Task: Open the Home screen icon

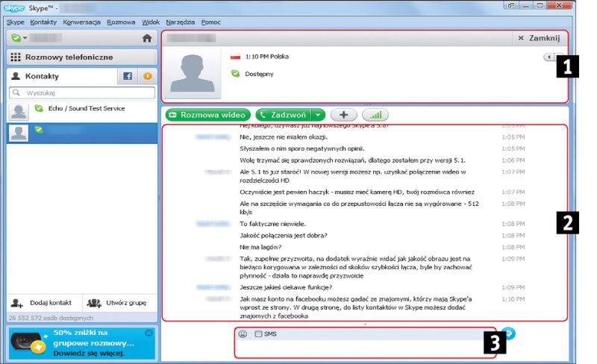Action: pyautogui.click(x=147, y=38)
